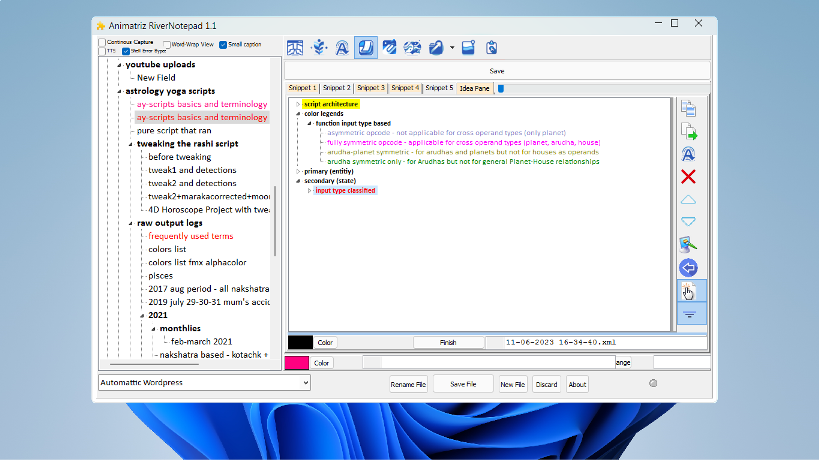Click the clipboard clock toolbar icon
This screenshot has width=819, height=460.
tap(492, 48)
